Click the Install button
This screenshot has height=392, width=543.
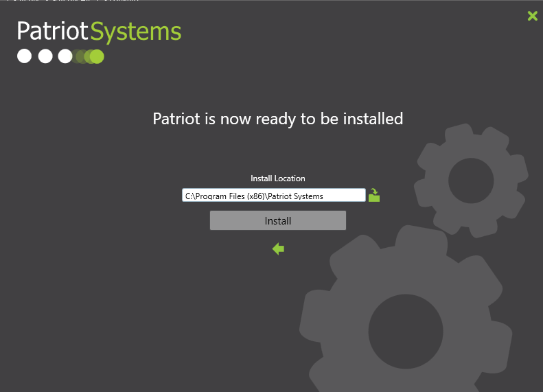[x=278, y=220]
